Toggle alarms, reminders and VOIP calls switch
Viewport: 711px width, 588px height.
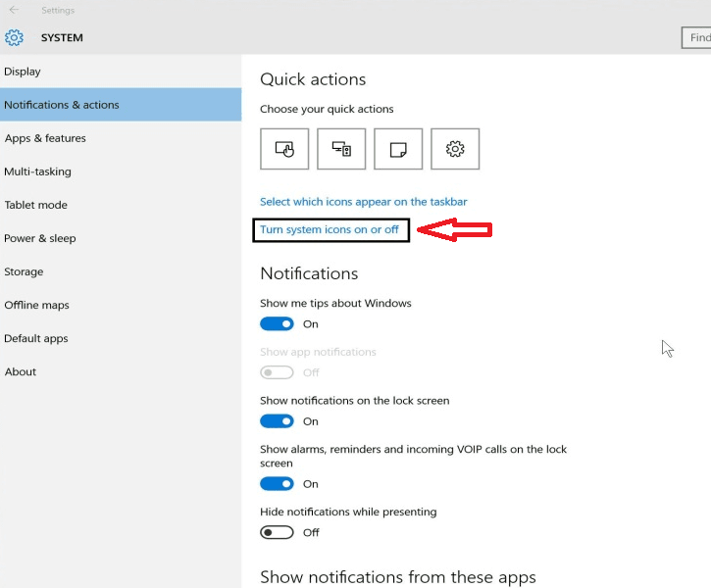[277, 484]
